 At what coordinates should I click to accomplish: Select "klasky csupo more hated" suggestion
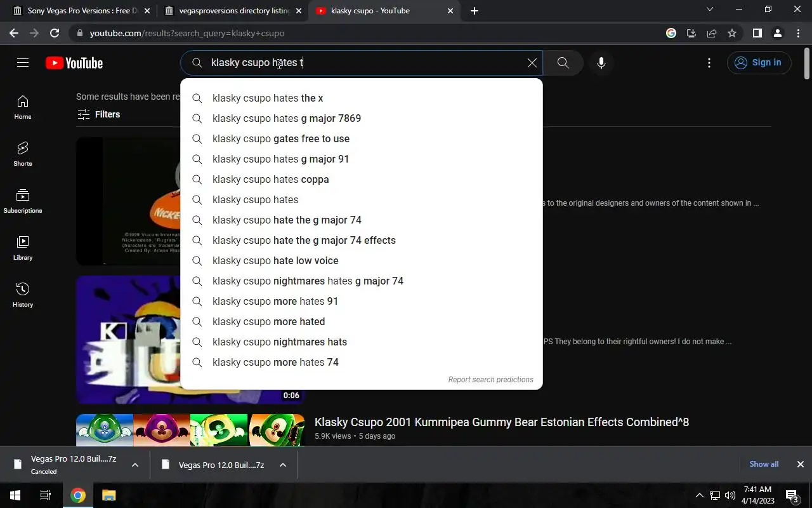coord(362,321)
